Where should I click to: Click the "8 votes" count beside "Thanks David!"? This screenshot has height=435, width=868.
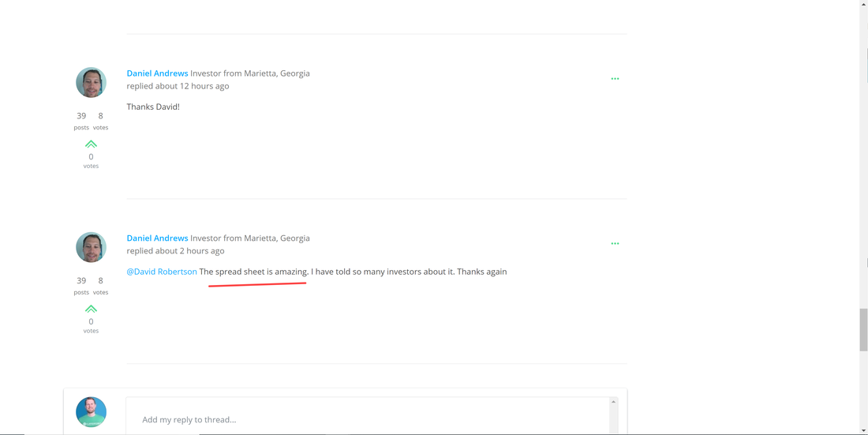[x=100, y=120]
